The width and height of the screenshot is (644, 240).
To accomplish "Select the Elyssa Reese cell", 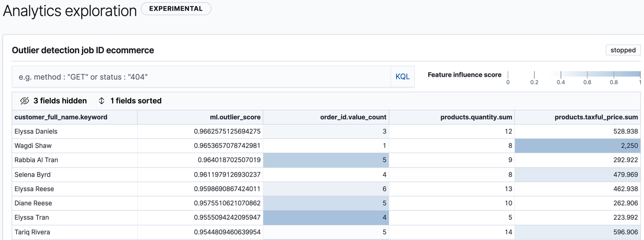I will (x=75, y=189).
